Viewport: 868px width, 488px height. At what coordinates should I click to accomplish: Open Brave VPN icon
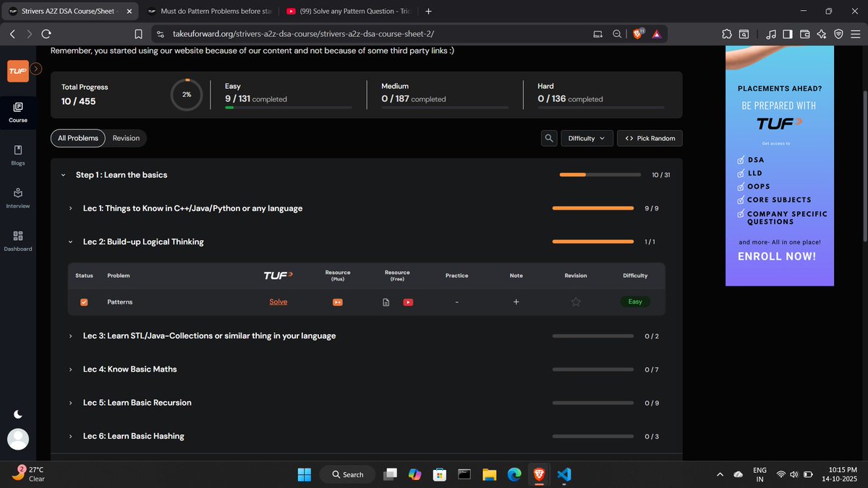(838, 33)
